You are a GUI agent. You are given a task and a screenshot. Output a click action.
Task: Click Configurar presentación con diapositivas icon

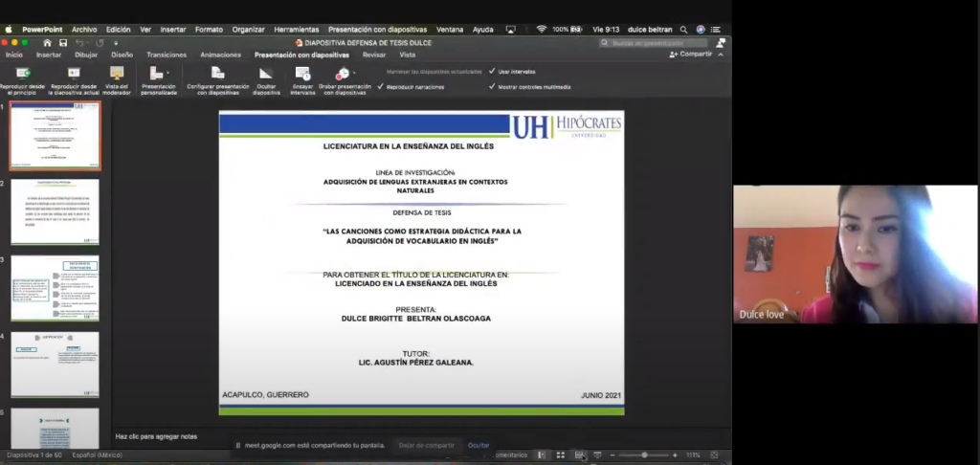[x=217, y=74]
